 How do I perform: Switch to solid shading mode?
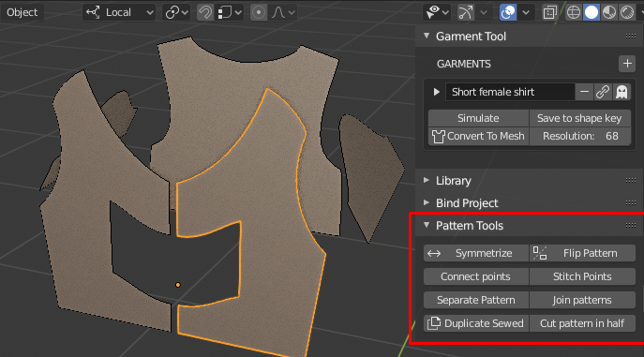coord(592,12)
